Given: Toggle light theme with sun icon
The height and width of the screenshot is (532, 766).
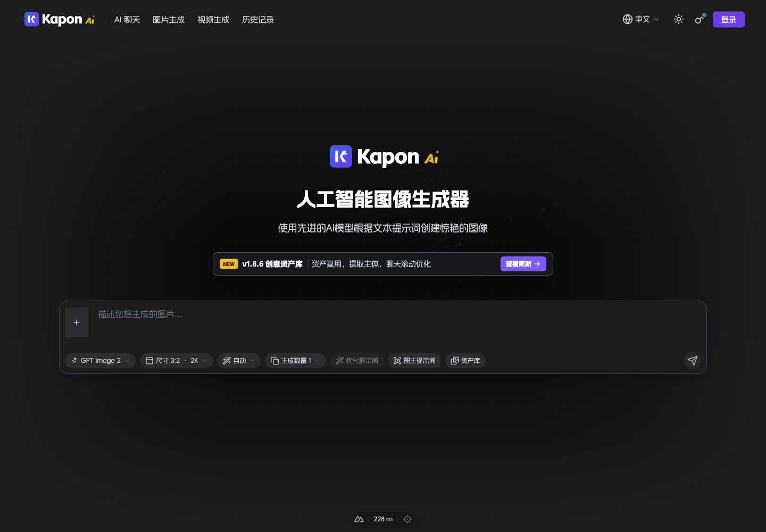Looking at the screenshot, I should point(679,19).
